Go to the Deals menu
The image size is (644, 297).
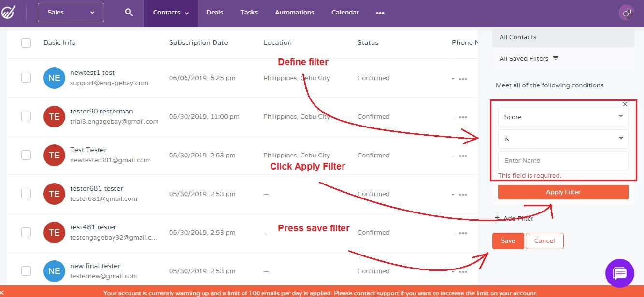tap(215, 13)
